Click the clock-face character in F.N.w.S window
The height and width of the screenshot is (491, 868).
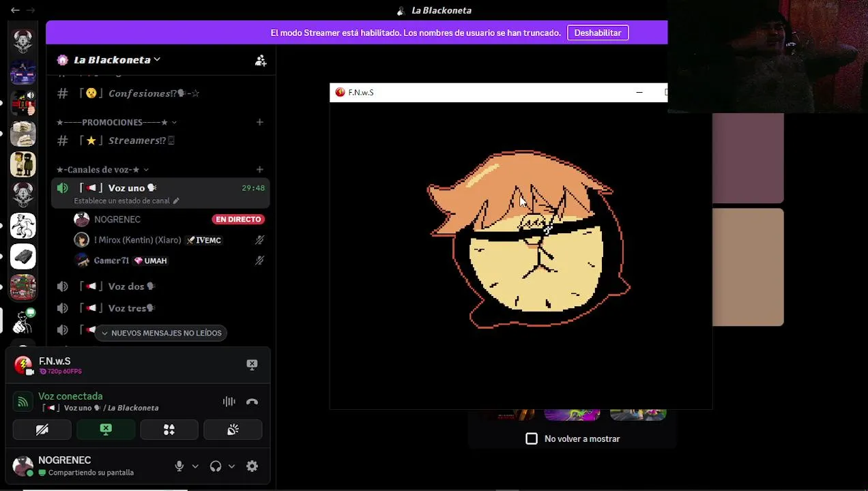point(529,239)
